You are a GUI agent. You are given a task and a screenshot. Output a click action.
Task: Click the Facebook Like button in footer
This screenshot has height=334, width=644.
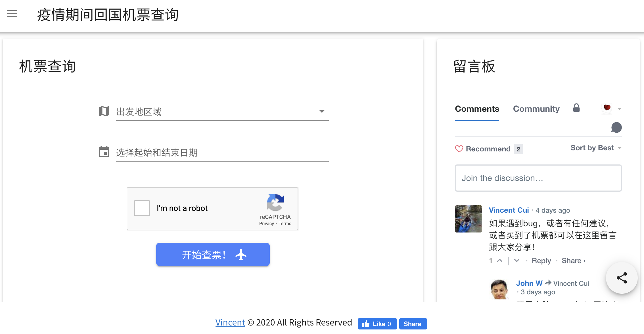377,324
